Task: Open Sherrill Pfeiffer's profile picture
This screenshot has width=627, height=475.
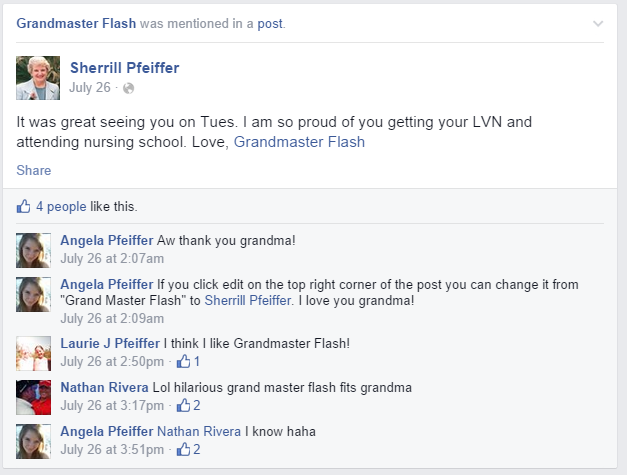Action: [38, 77]
